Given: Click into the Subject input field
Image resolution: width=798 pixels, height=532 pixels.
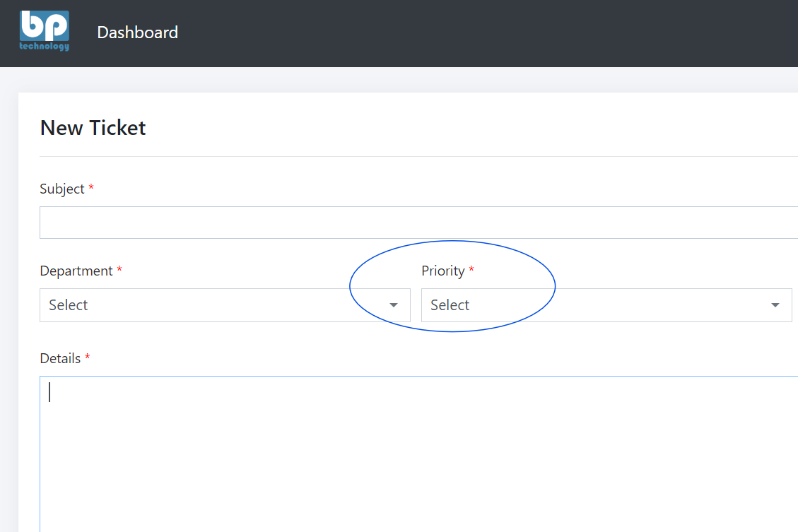Looking at the screenshot, I should (x=418, y=223).
